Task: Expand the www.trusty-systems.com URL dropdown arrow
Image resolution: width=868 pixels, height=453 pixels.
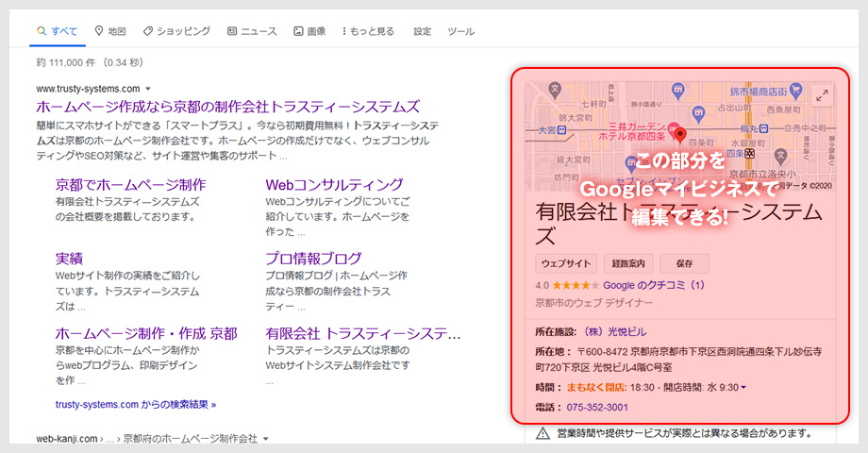Action: (148, 89)
